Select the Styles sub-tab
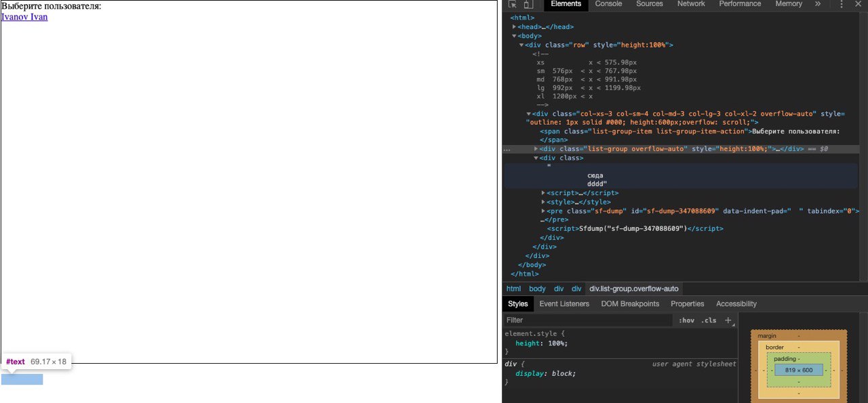The image size is (868, 403). pos(518,304)
